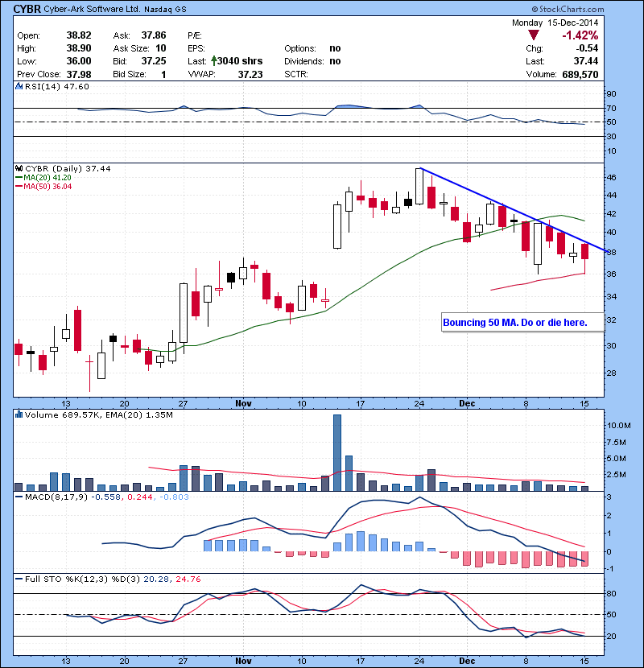
Task: Click the green up-arrow beside Last shares
Action: click(213, 61)
